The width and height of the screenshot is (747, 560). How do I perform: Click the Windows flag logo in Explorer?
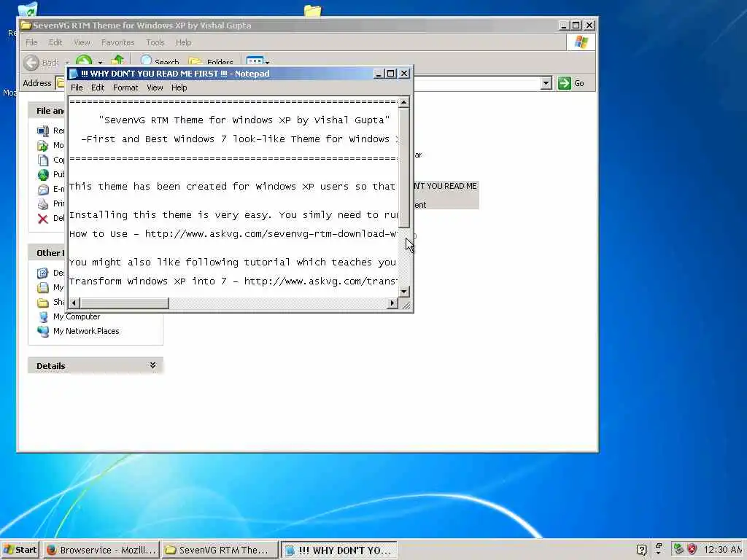[581, 42]
